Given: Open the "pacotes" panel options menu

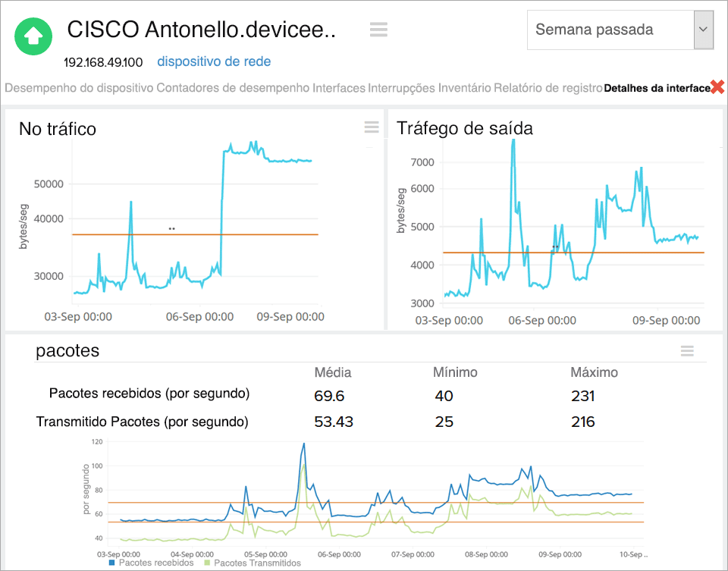Looking at the screenshot, I should (687, 351).
